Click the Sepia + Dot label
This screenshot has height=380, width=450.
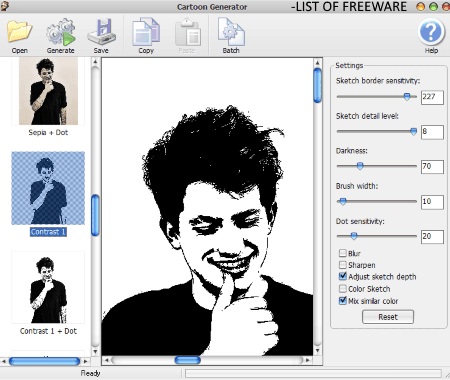(x=48, y=132)
